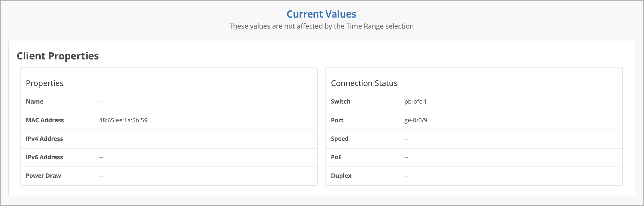Click the PoE row label

pos(336,157)
